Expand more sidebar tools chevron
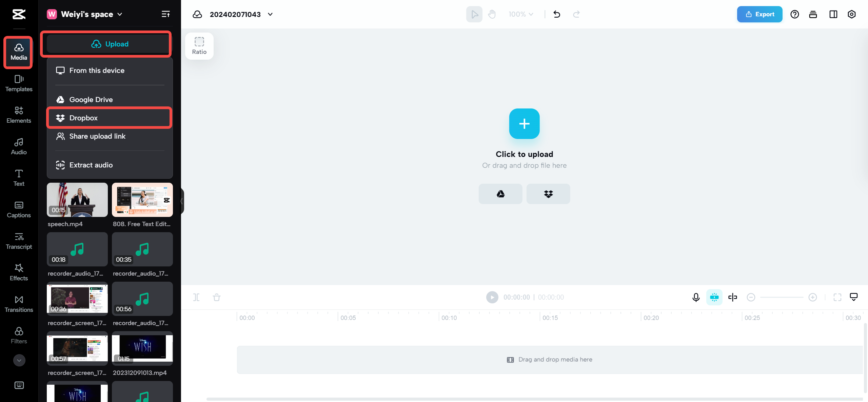 pyautogui.click(x=19, y=360)
